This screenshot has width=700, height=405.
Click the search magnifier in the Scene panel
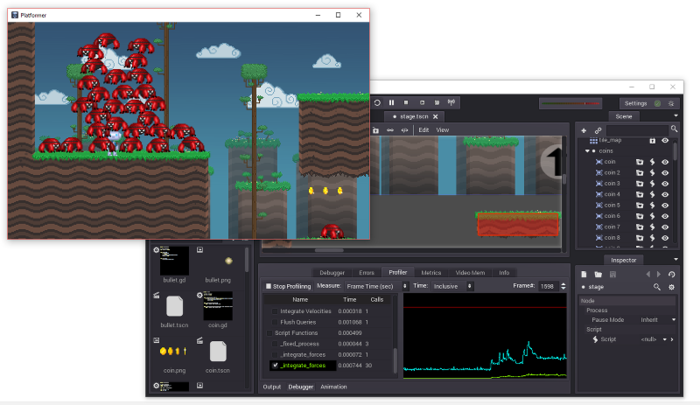coord(674,130)
